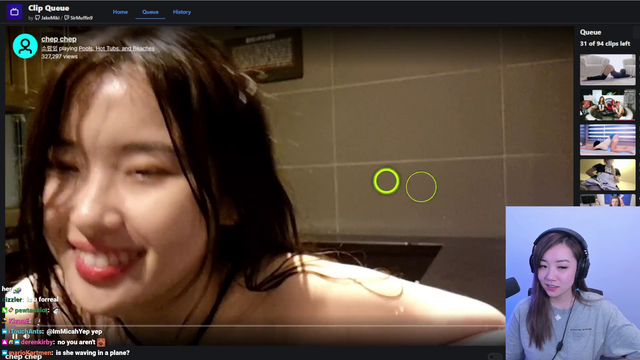Viewport: 640px width, 360px height.
Task: Switch to the Queue tab
Action: [x=150, y=12]
